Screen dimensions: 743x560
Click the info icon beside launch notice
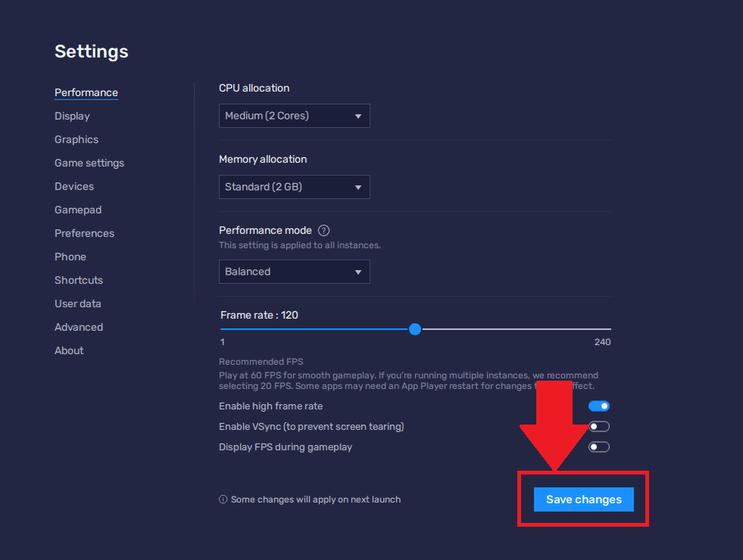(223, 499)
